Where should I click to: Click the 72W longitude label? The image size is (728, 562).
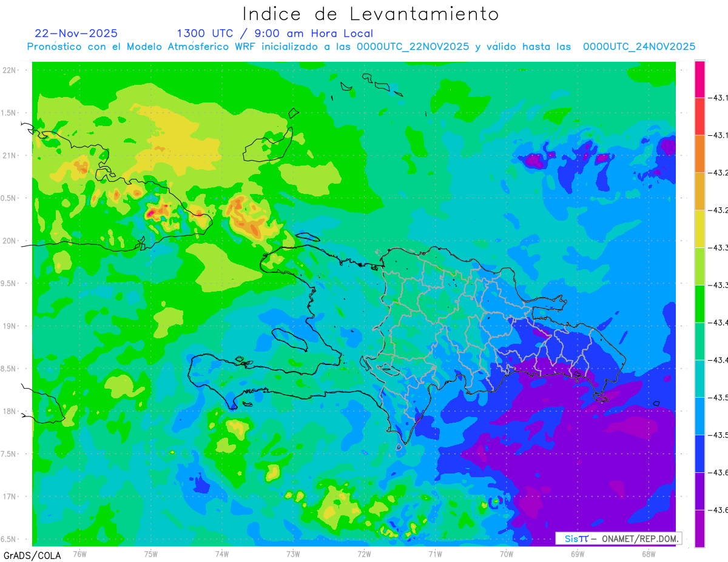pos(364,554)
